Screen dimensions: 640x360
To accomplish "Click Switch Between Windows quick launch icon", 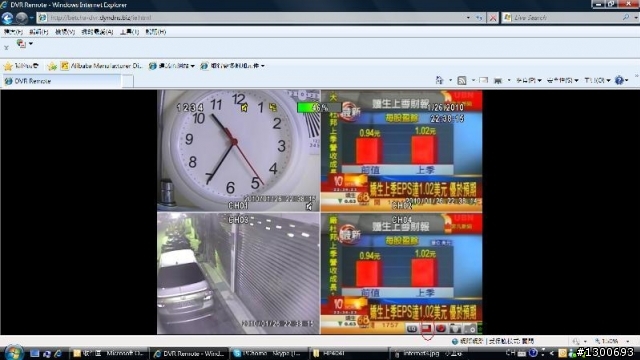I will (x=47, y=353).
